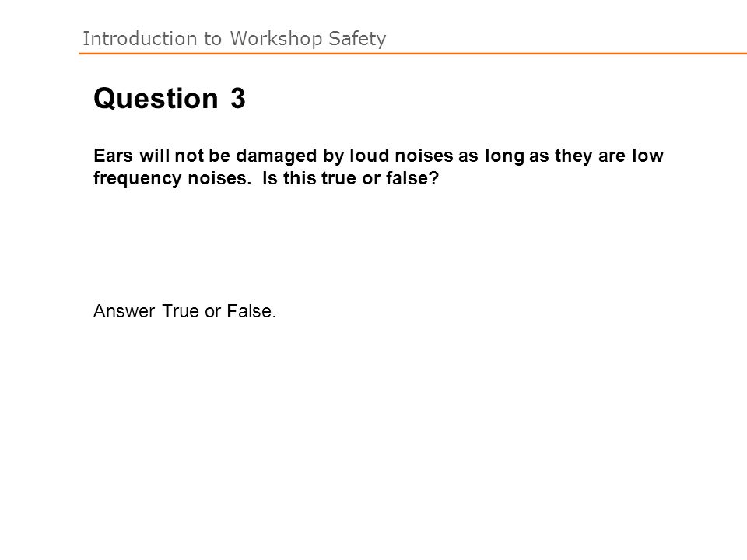The width and height of the screenshot is (747, 560).
Task: Click the 'Introduction to Workshop Safety' header
Action: (x=234, y=39)
